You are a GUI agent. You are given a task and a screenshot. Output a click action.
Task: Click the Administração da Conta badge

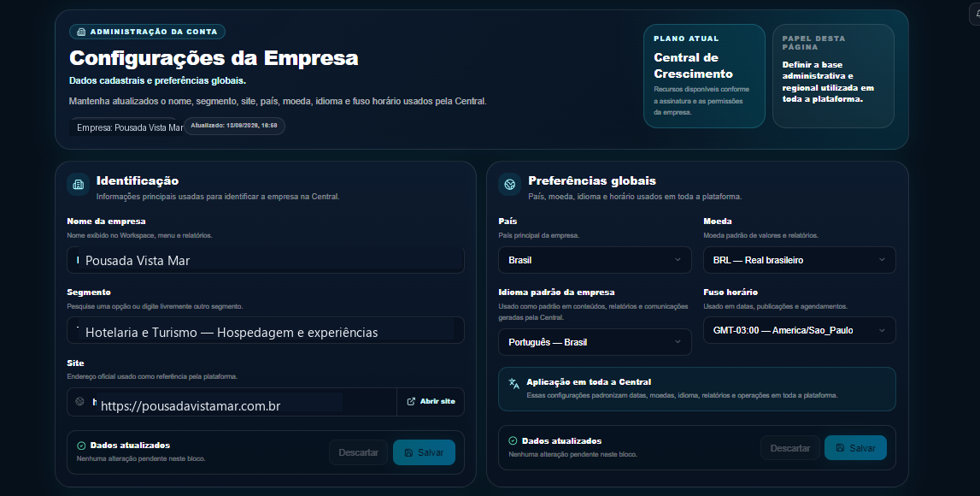(147, 32)
